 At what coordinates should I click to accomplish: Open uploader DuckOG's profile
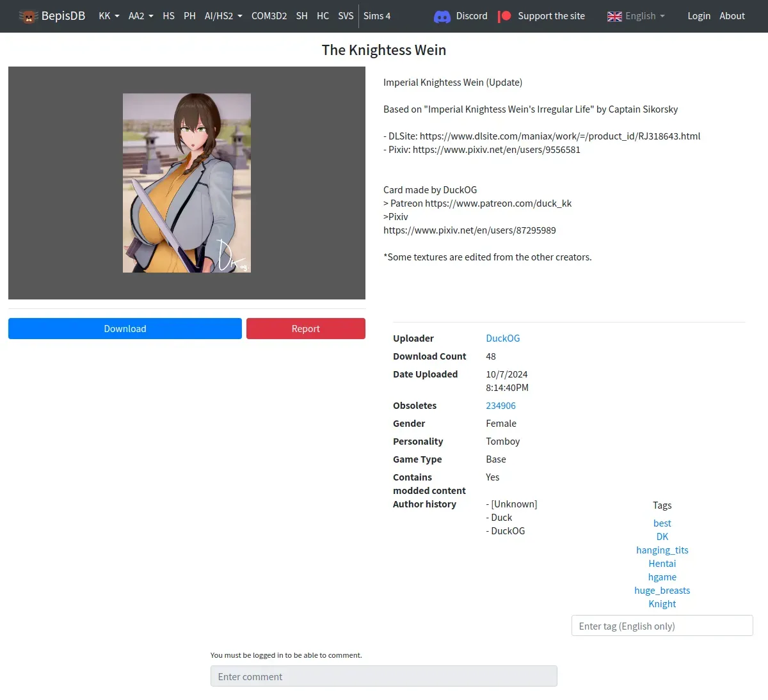pyautogui.click(x=503, y=338)
